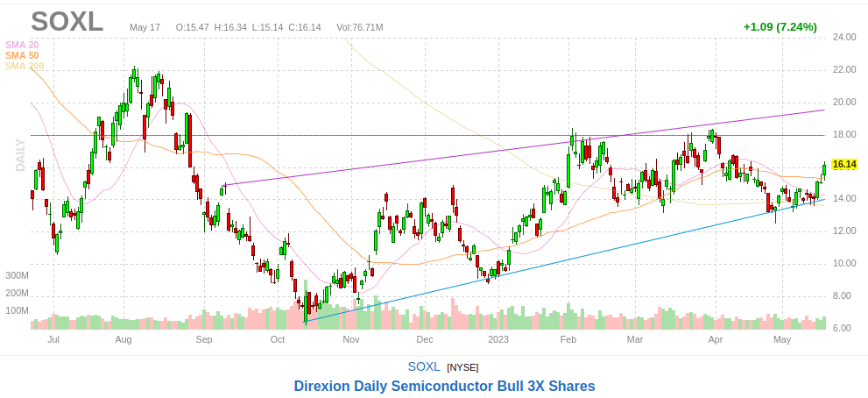Click the Aug month label
Image resolution: width=868 pixels, height=398 pixels.
coord(124,339)
